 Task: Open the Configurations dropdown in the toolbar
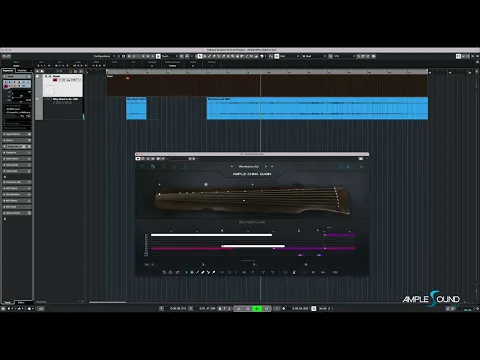click(x=104, y=56)
